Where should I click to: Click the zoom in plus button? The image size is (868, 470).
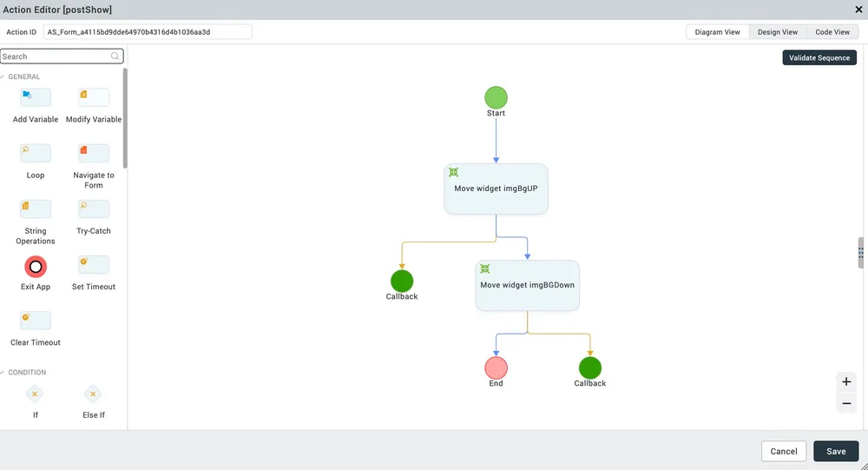click(846, 381)
